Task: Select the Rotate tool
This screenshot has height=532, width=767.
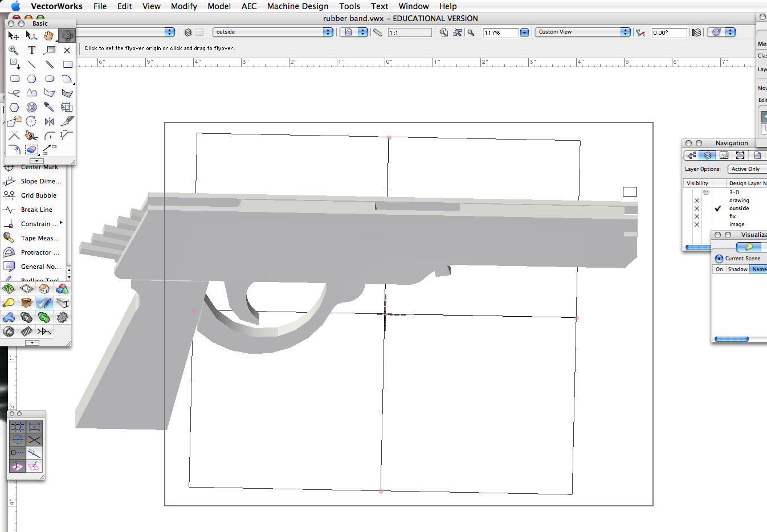Action: 32,121
